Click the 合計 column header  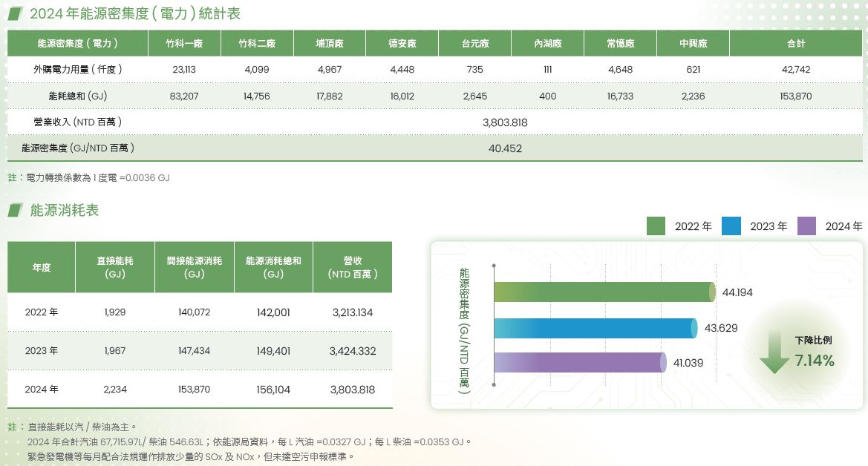(x=795, y=44)
